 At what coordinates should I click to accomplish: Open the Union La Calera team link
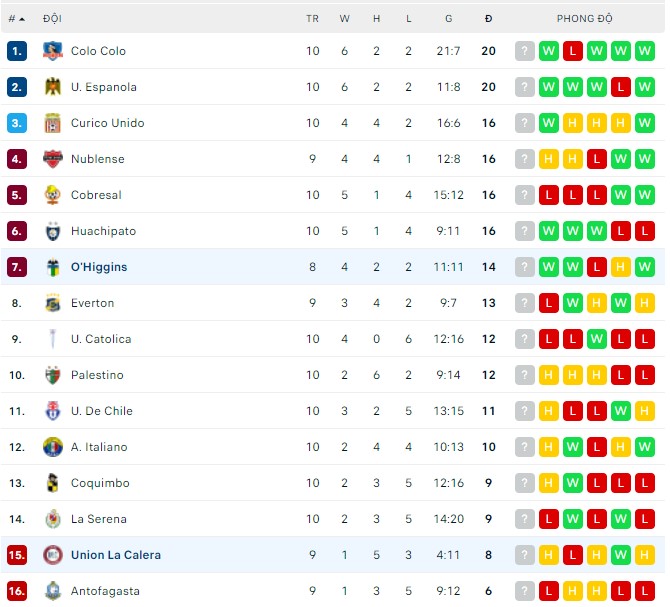click(x=115, y=555)
